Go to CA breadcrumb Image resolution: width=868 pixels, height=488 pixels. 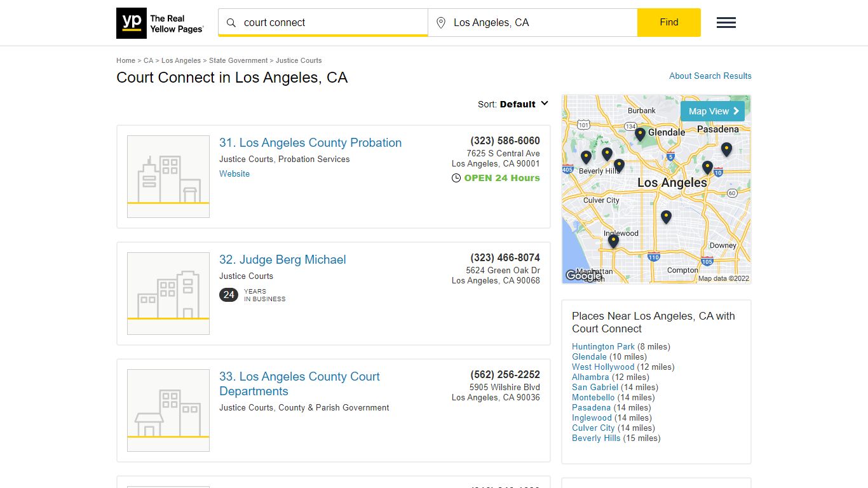(x=148, y=60)
